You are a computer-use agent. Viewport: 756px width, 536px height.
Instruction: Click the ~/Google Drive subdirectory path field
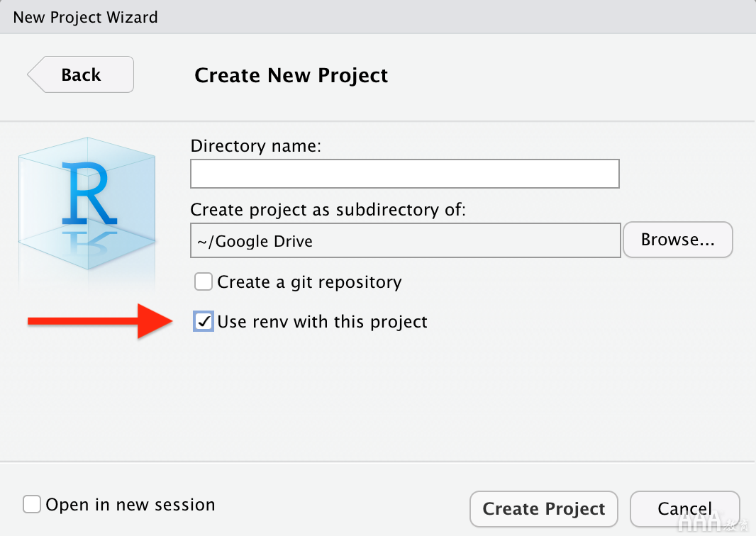pyautogui.click(x=405, y=240)
